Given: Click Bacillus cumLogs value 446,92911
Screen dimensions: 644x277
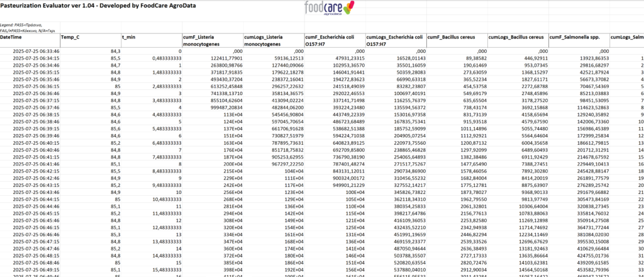Looking at the screenshot, I should pos(535,58).
